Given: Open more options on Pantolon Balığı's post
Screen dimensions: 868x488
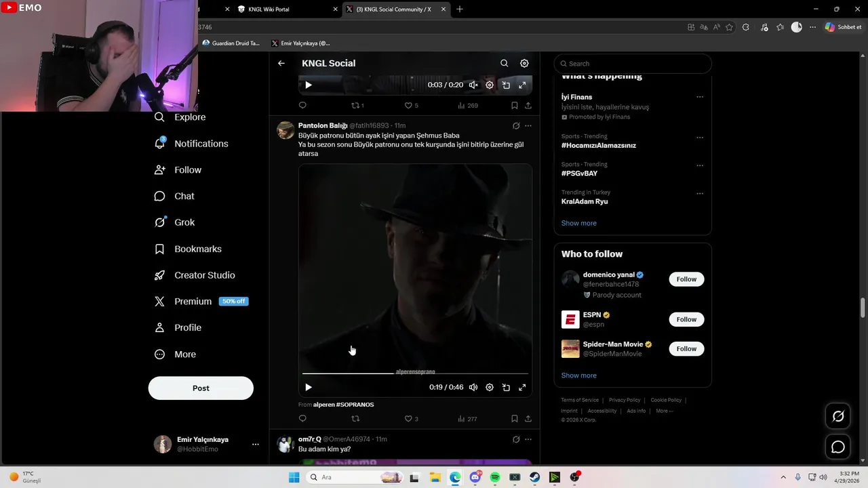Looking at the screenshot, I should click(528, 126).
